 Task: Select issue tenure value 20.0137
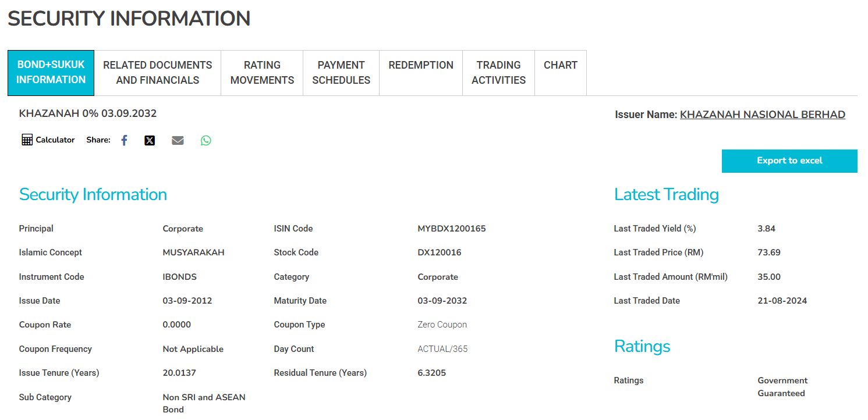point(179,373)
